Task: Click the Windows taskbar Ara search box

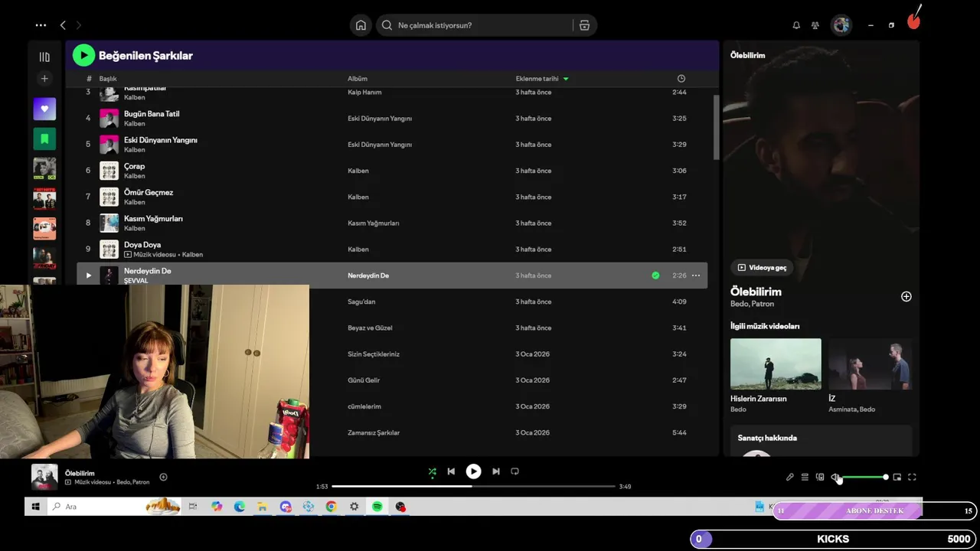Action: click(115, 507)
